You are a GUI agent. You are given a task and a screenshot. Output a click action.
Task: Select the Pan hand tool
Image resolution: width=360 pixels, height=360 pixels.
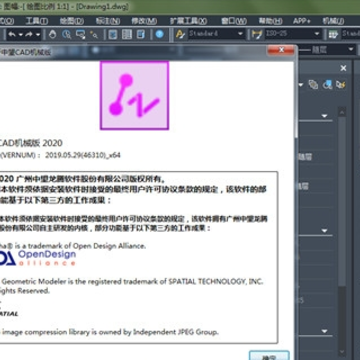point(53,34)
